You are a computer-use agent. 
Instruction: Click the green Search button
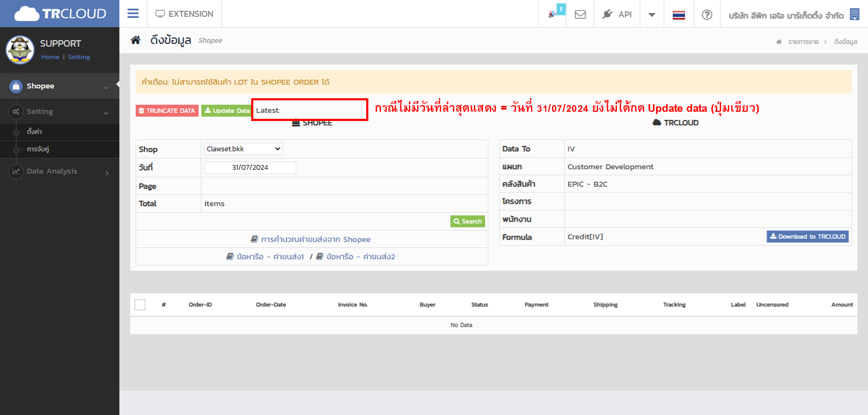tap(468, 221)
